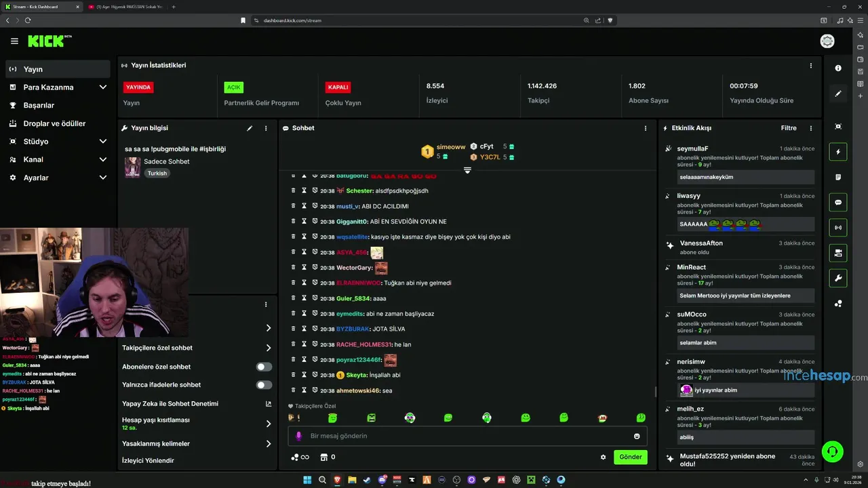Open chat settings gear icon
This screenshot has width=868, height=488.
point(603,457)
